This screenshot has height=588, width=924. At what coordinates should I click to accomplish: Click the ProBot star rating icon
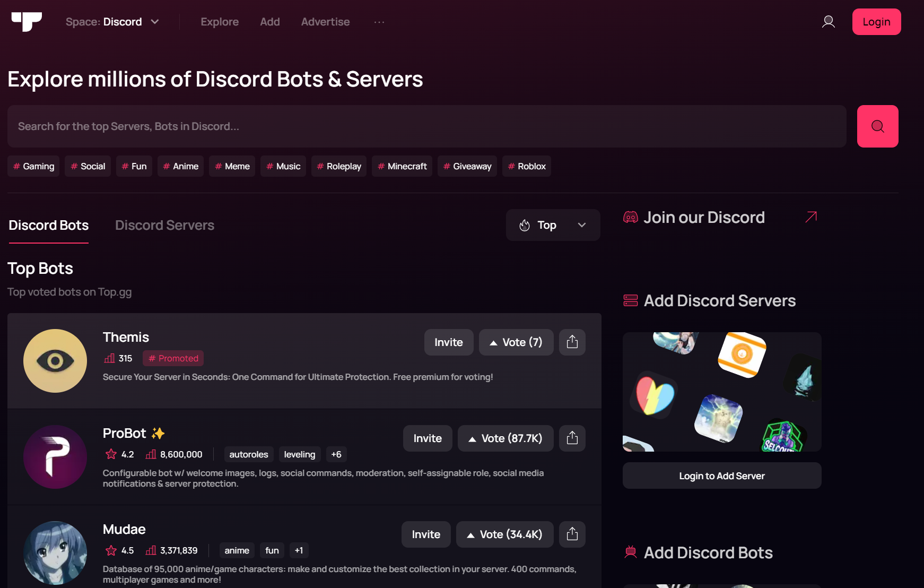[x=111, y=454]
